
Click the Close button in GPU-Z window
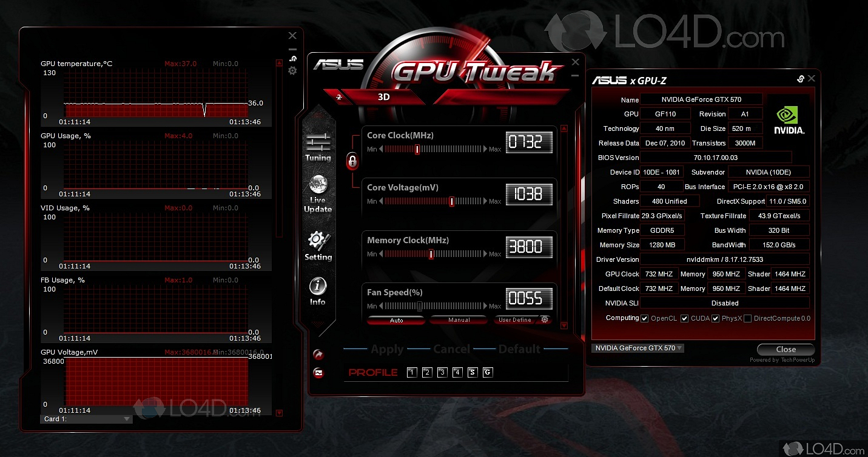pos(786,349)
